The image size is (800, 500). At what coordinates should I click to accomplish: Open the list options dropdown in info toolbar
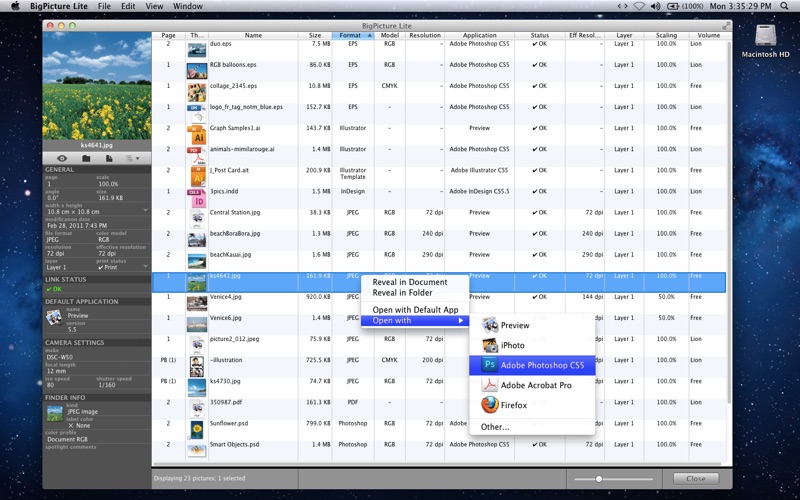pyautogui.click(x=132, y=159)
